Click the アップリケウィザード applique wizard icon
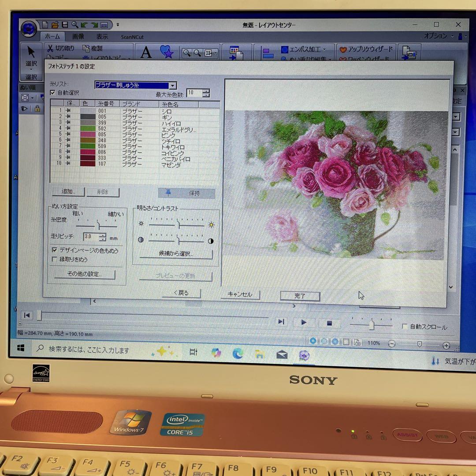Image resolution: width=476 pixels, height=476 pixels. (x=343, y=49)
